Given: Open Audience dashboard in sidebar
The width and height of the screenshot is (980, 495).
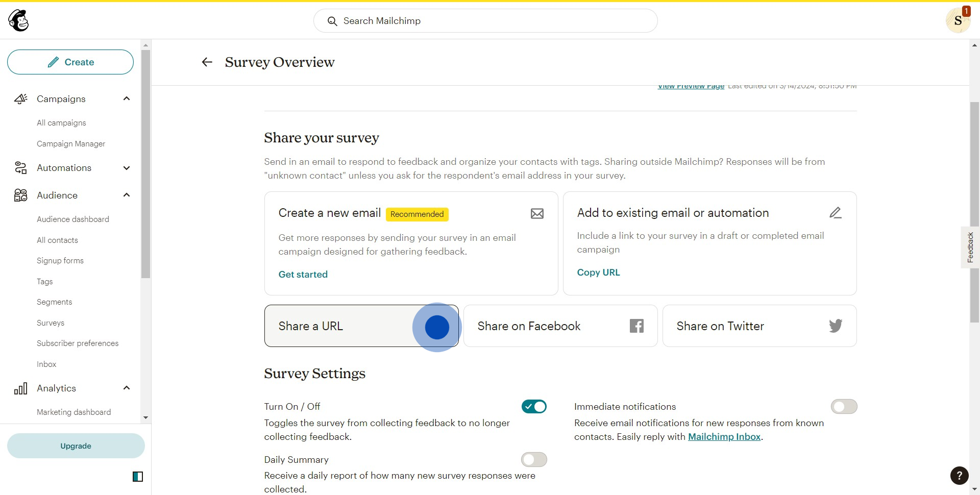Looking at the screenshot, I should point(73,219).
